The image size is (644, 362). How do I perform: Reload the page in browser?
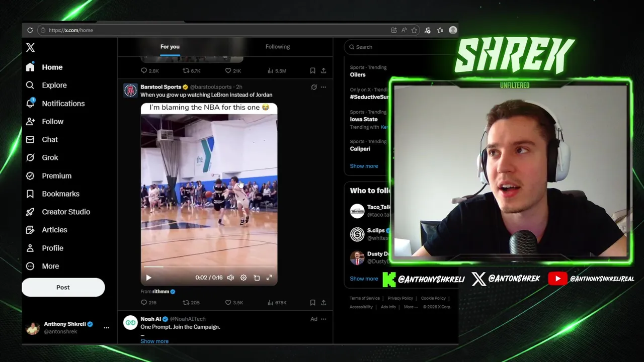tap(30, 30)
